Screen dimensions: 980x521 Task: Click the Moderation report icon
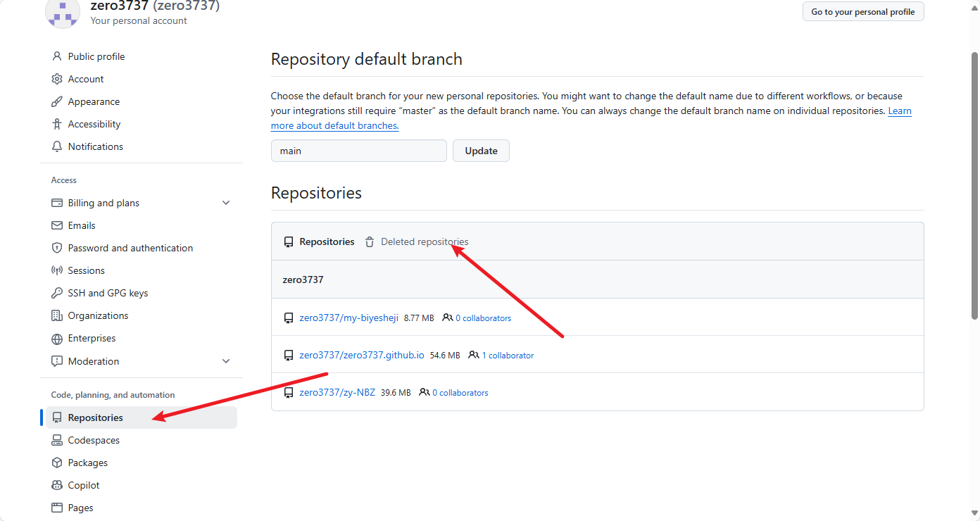coord(57,361)
